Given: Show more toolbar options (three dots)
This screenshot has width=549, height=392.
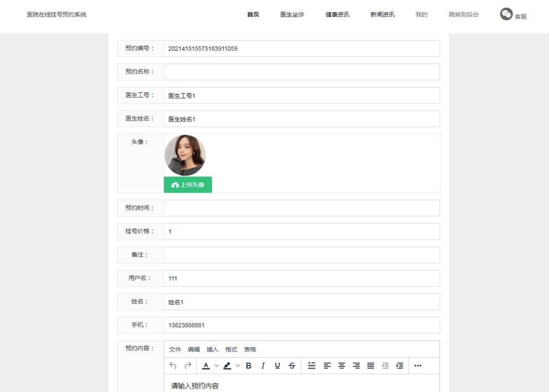Looking at the screenshot, I should point(418,365).
